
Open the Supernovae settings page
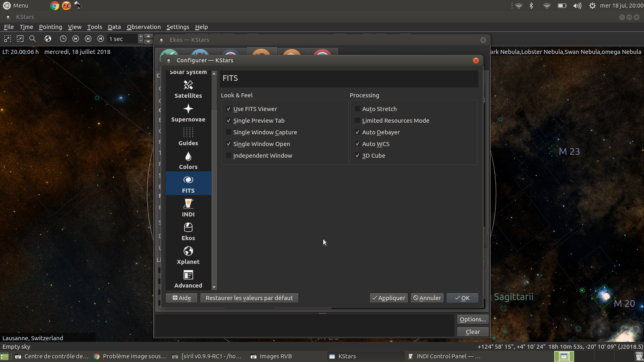click(188, 113)
